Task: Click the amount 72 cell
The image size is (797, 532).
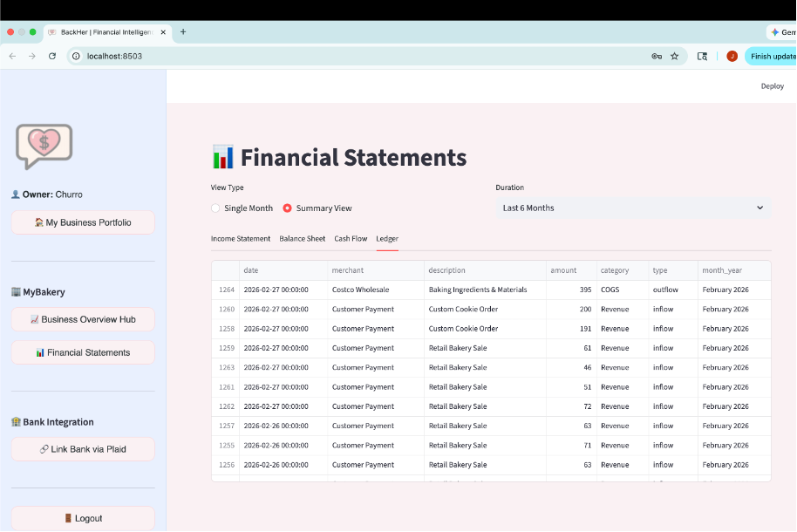Action: pyautogui.click(x=571, y=406)
